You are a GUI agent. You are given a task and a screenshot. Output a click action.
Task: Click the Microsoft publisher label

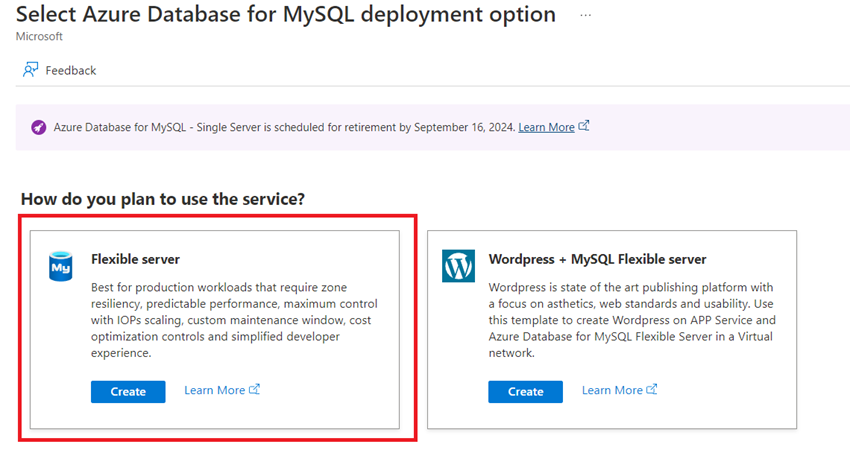[39, 36]
